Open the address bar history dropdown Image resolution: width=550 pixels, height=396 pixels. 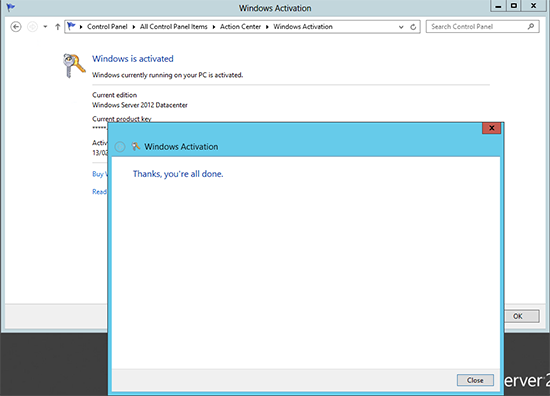pyautogui.click(x=401, y=27)
